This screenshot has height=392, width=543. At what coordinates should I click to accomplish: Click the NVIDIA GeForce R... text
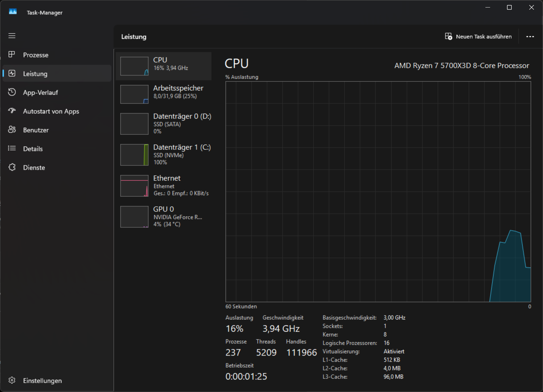(178, 217)
